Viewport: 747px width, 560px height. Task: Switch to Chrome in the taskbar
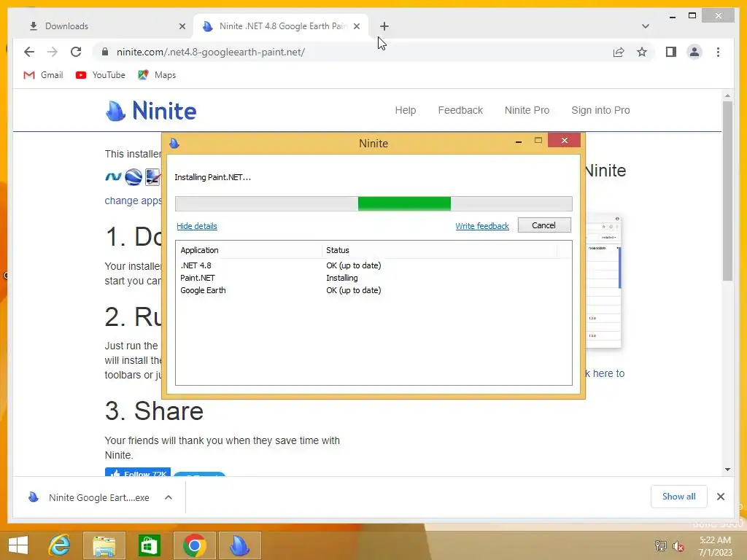coord(194,545)
